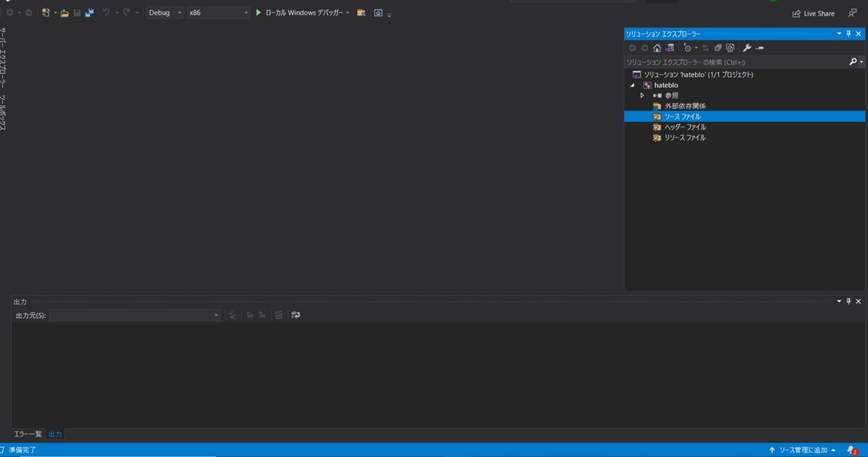This screenshot has width=868, height=457.
Task: Collapse the hateblo project node arrow
Action: tap(632, 85)
